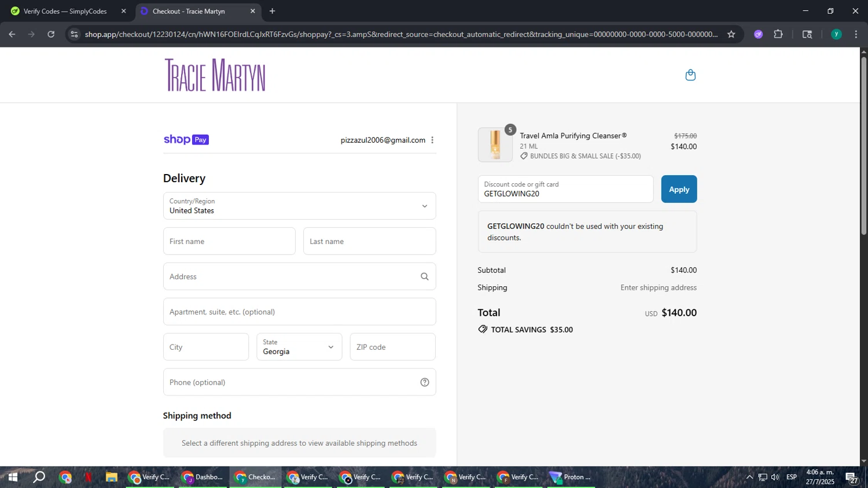The width and height of the screenshot is (868, 488).
Task: Open the Windows Start menu
Action: (12, 477)
